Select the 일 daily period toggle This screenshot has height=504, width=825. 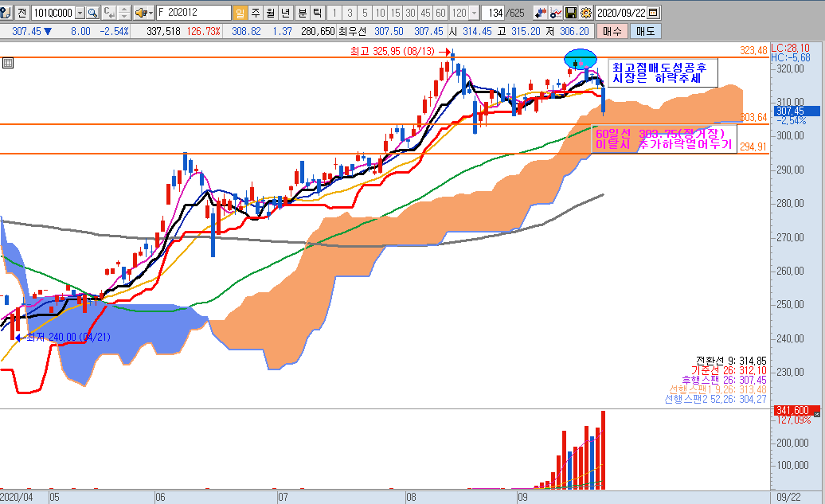[240, 13]
